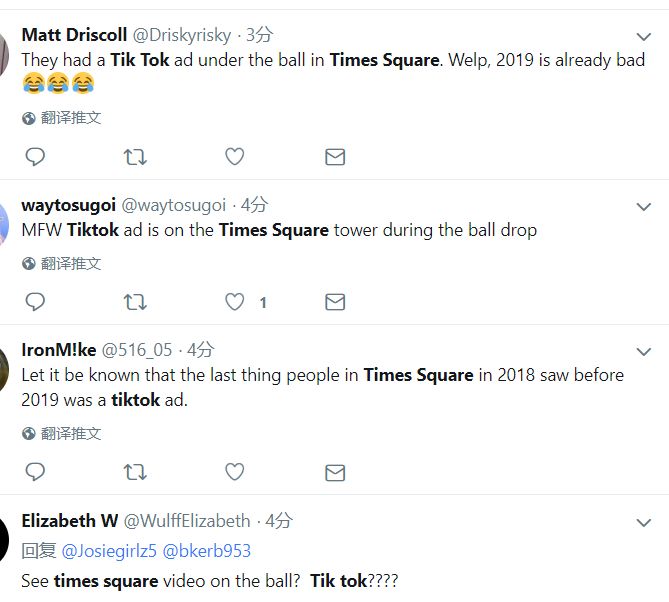The height and width of the screenshot is (602, 669).
Task: Expand options chevron on Elizabeth W's tweet
Action: [644, 522]
